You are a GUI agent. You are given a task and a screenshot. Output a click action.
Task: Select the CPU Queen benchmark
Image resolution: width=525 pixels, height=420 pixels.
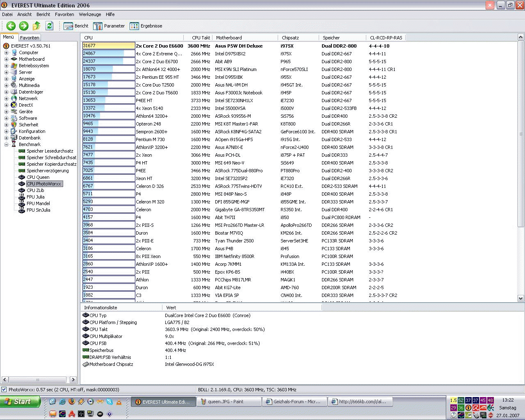38,177
